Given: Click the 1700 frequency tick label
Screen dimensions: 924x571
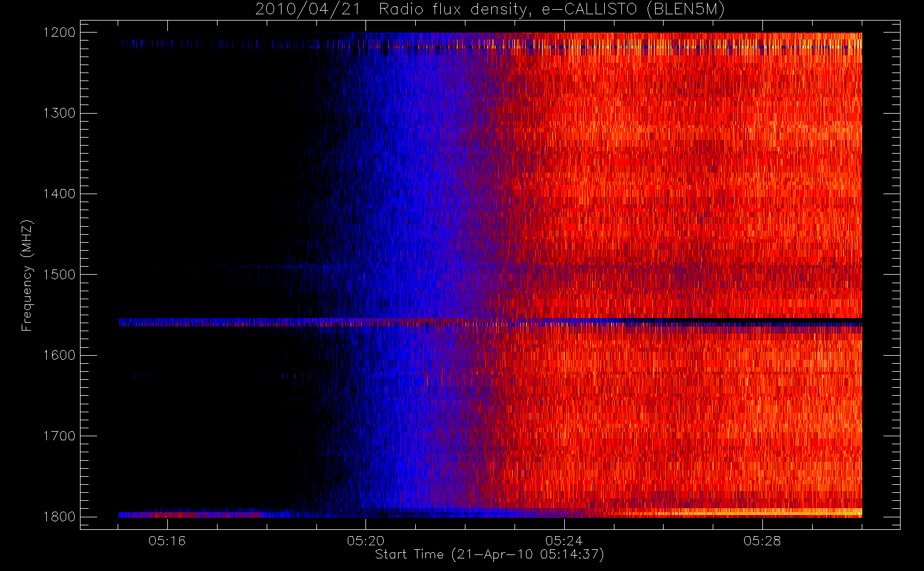Looking at the screenshot, I should [59, 436].
